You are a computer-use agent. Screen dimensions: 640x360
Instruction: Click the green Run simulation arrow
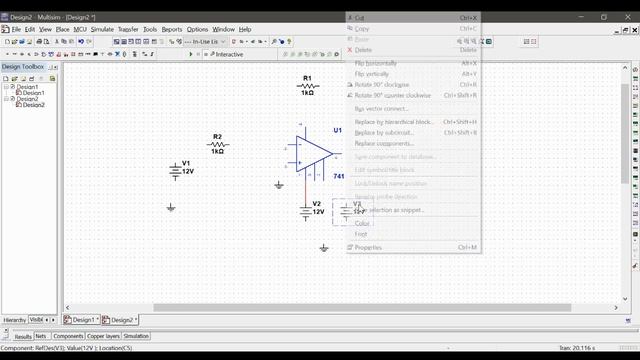pos(191,54)
